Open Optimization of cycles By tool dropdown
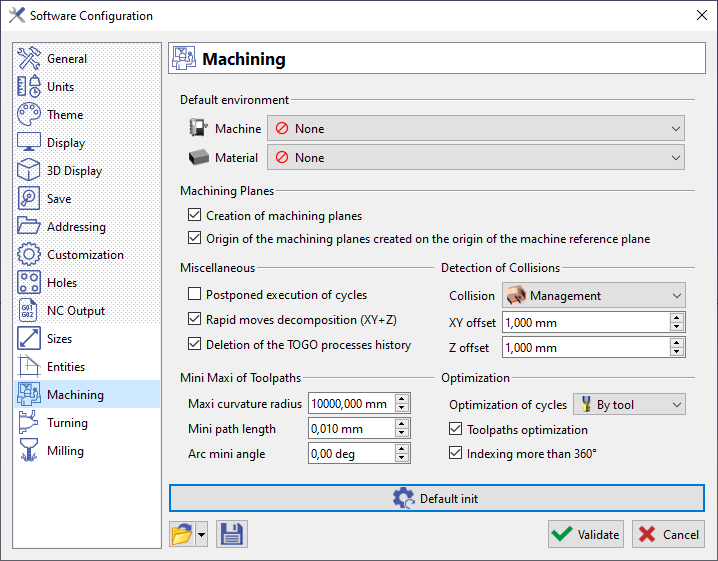This screenshot has width=718, height=561. [628, 405]
